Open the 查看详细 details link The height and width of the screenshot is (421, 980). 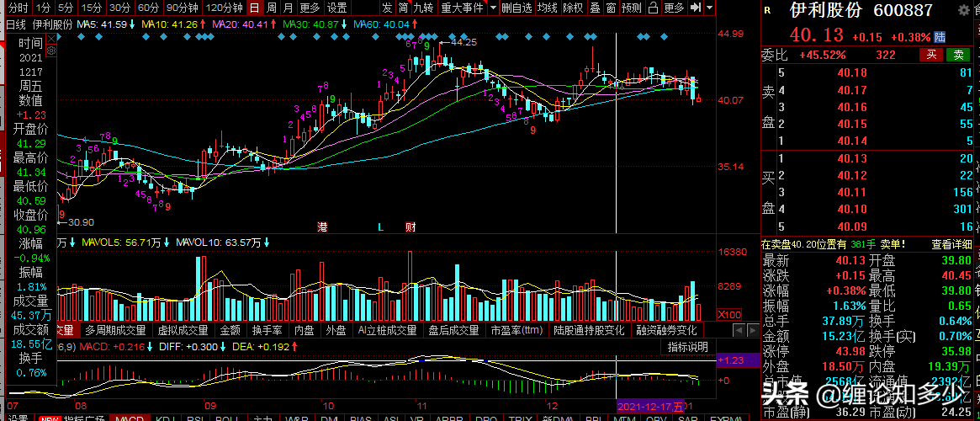[x=952, y=244]
